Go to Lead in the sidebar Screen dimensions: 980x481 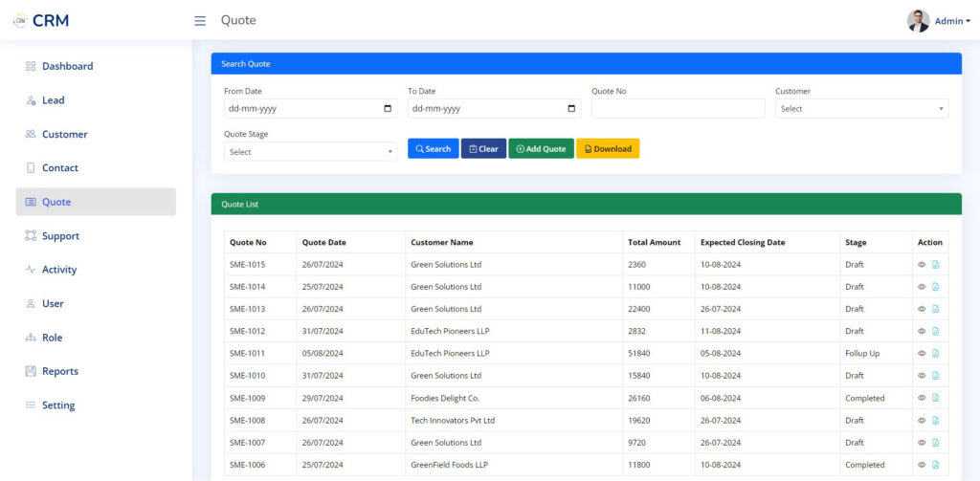pyautogui.click(x=96, y=100)
